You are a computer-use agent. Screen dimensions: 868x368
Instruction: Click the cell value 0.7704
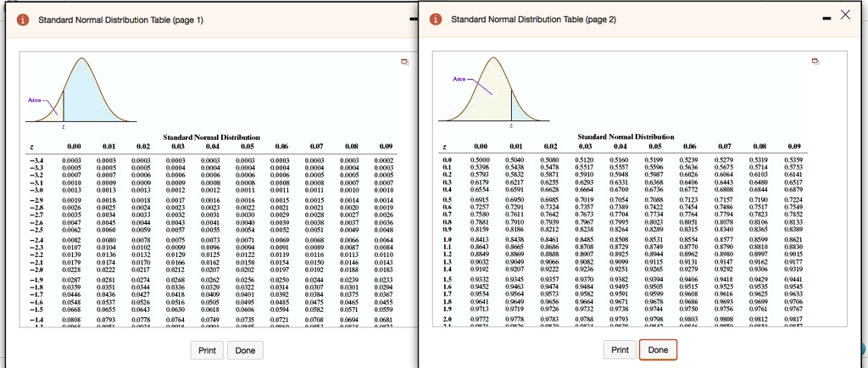(x=620, y=213)
